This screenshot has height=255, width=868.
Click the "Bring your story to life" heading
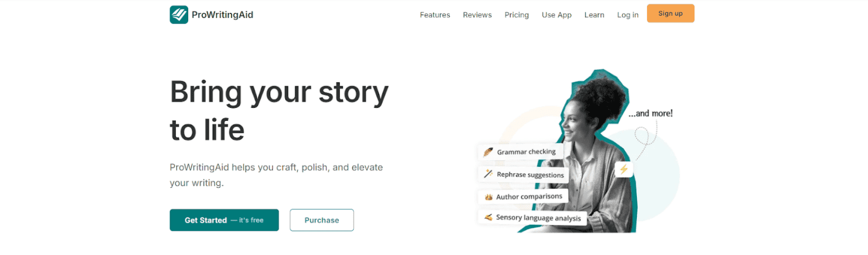279,110
